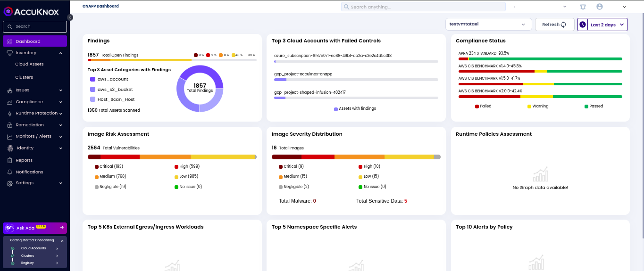The width and height of the screenshot is (644, 271).
Task: Click the Cloud Accounts onboarding checkmark
Action: (x=13, y=248)
